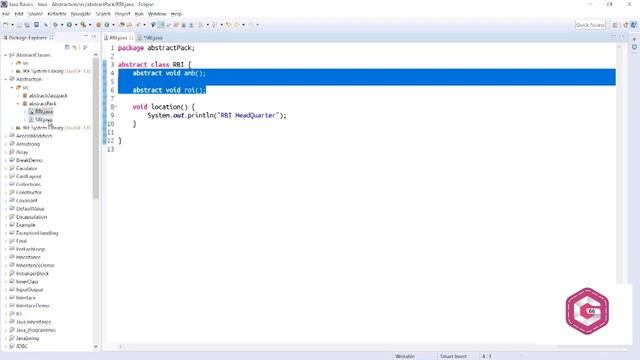Select the Package Explorer tab
Screen dimensions: 640x360
pos(27,38)
